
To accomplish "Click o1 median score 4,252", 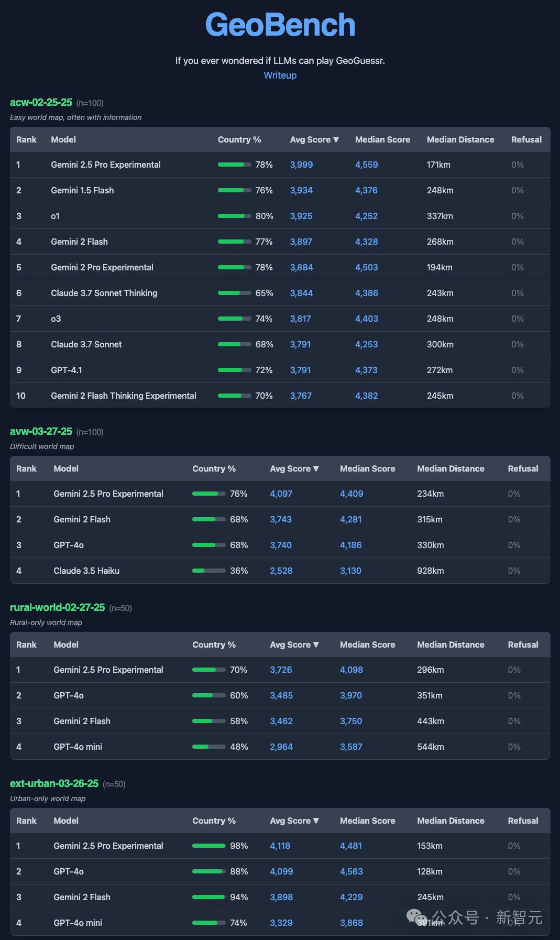I will click(x=366, y=216).
